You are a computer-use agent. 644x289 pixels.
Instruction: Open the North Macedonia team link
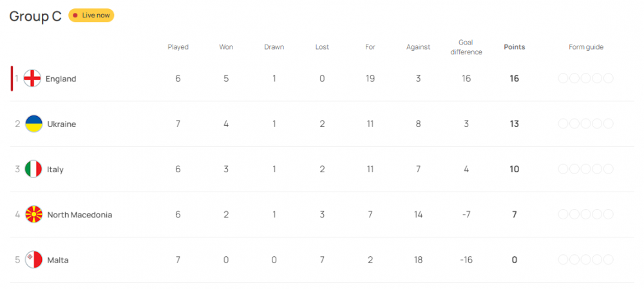pyautogui.click(x=80, y=215)
